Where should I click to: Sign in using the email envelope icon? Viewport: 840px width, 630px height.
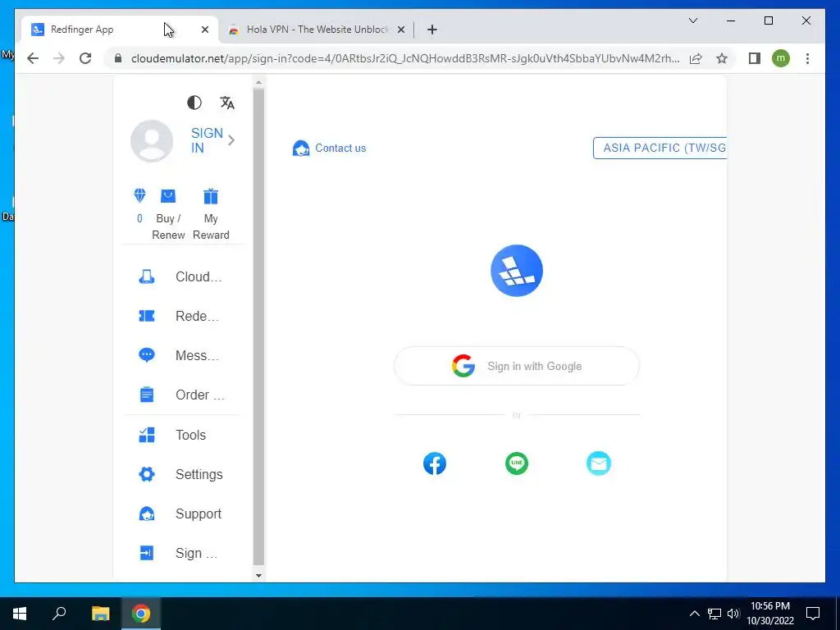pyautogui.click(x=598, y=463)
